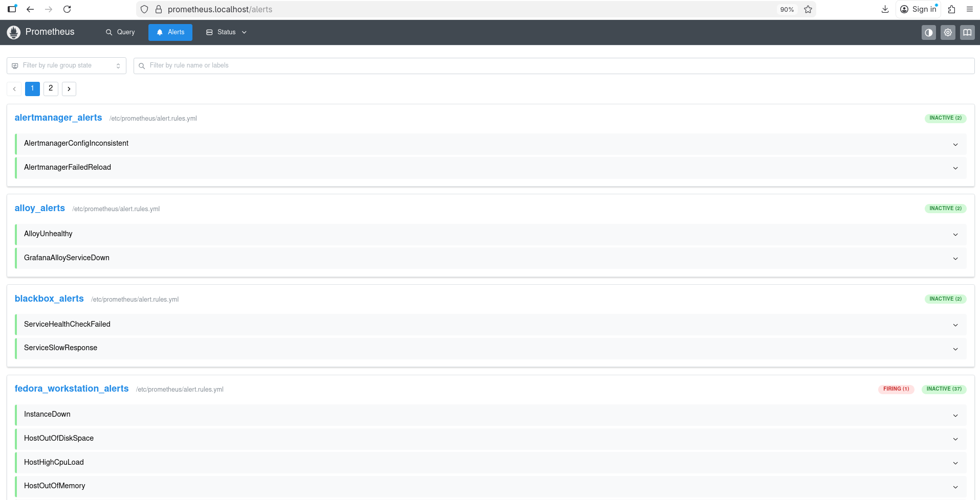Screen dimensions: 980x500
Task: Click INACTIVE (2) badge of blackbox_alerts
Action: tap(946, 299)
